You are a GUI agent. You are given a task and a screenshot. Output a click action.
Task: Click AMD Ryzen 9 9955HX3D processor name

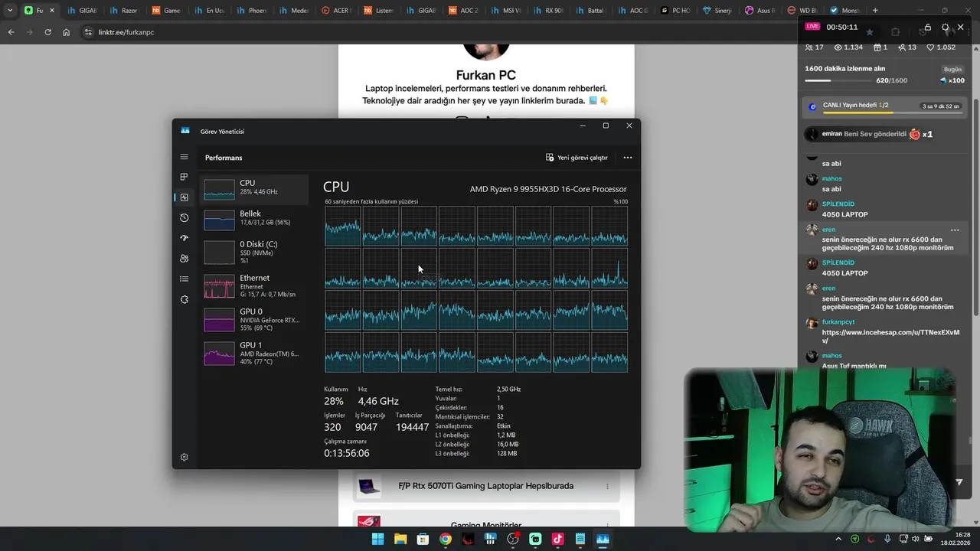(548, 189)
